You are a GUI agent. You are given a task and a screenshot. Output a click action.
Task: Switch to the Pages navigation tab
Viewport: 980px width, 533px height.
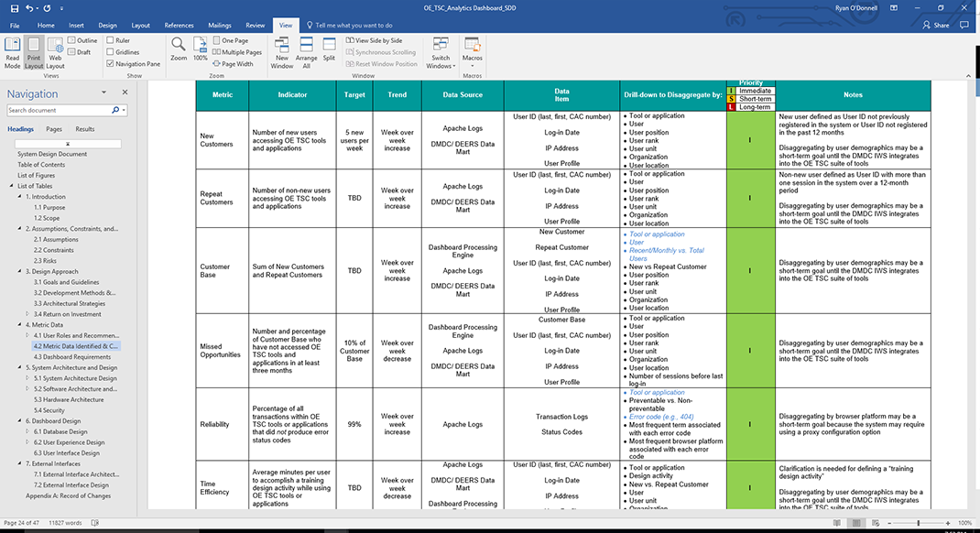click(x=54, y=129)
